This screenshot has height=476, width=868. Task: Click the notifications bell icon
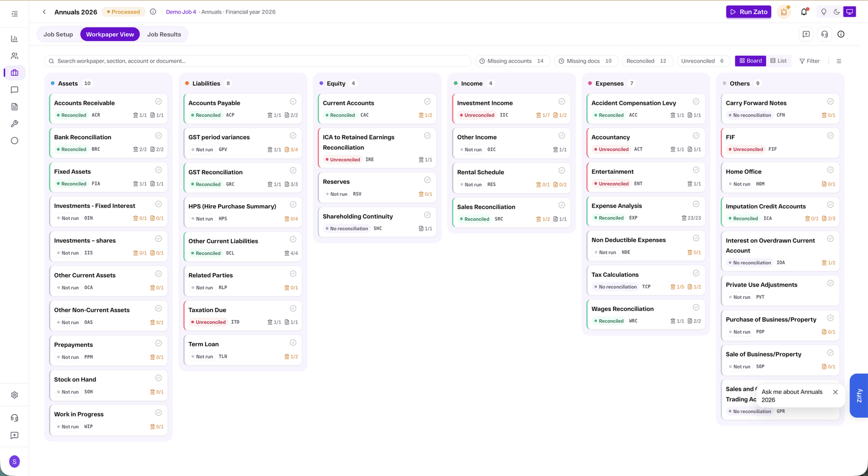coord(804,12)
